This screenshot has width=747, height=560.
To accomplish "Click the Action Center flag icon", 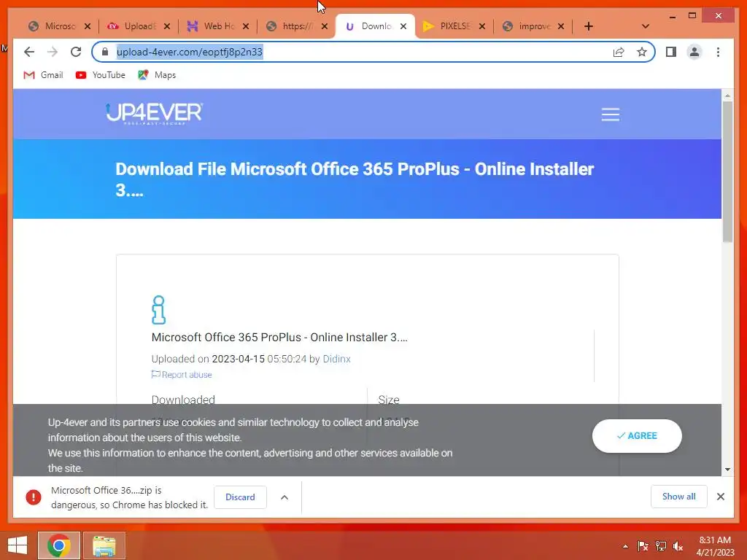I will [643, 546].
